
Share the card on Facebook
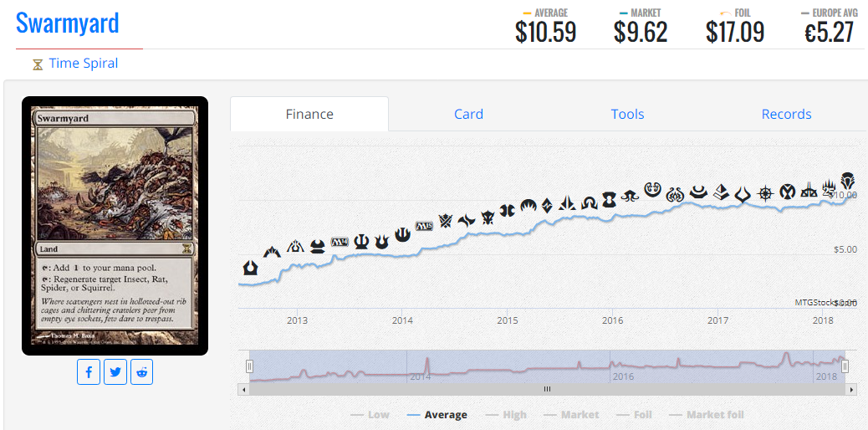coord(89,371)
